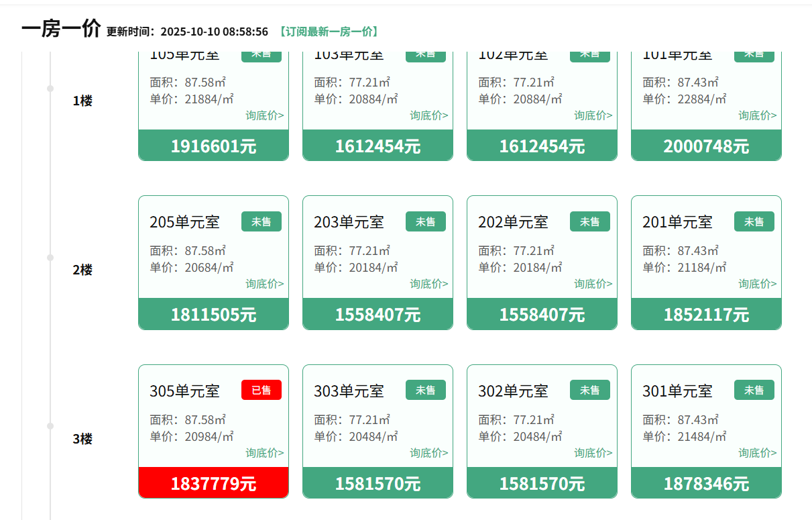Click 询底价 link in unit 201 card
Screen dimensions: 812x520
757,284
